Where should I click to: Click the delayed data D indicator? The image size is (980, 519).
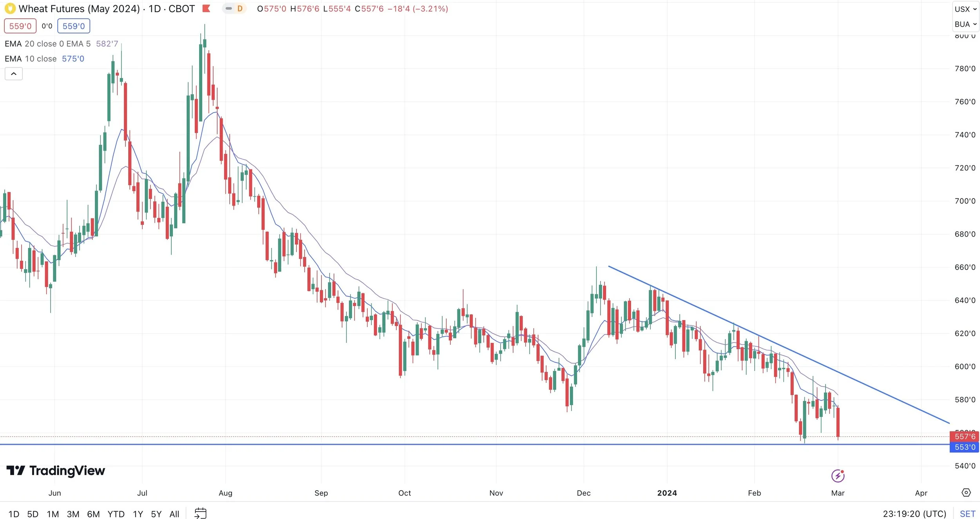coord(240,8)
